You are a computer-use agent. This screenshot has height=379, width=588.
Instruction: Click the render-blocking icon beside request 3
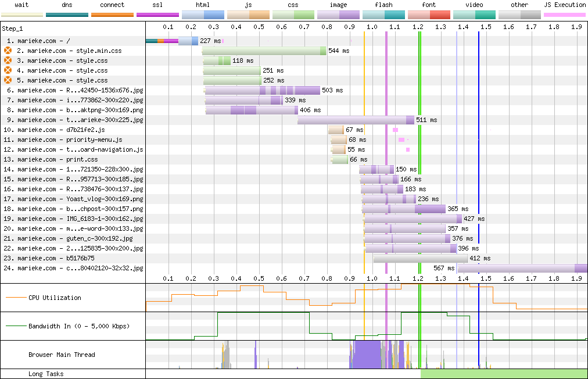click(x=8, y=60)
